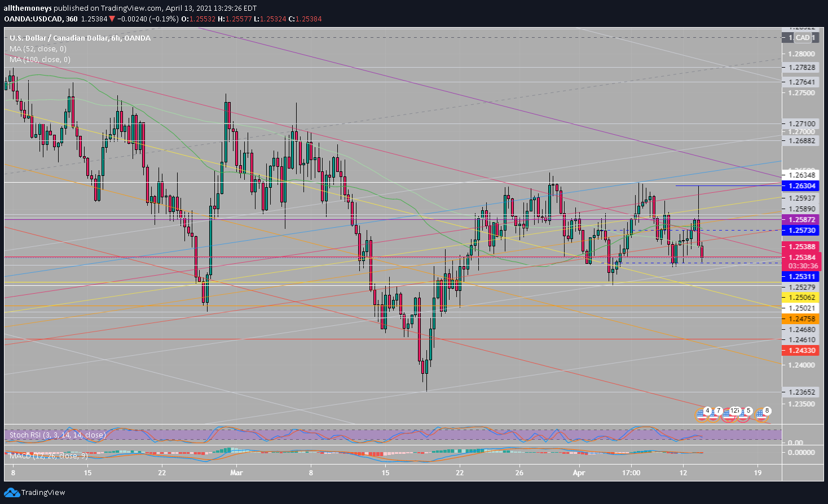Open the CAD currency selector on price axis

point(803,38)
